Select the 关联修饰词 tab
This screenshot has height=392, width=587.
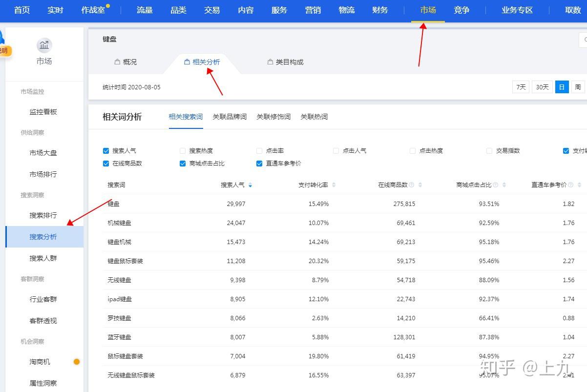(273, 117)
